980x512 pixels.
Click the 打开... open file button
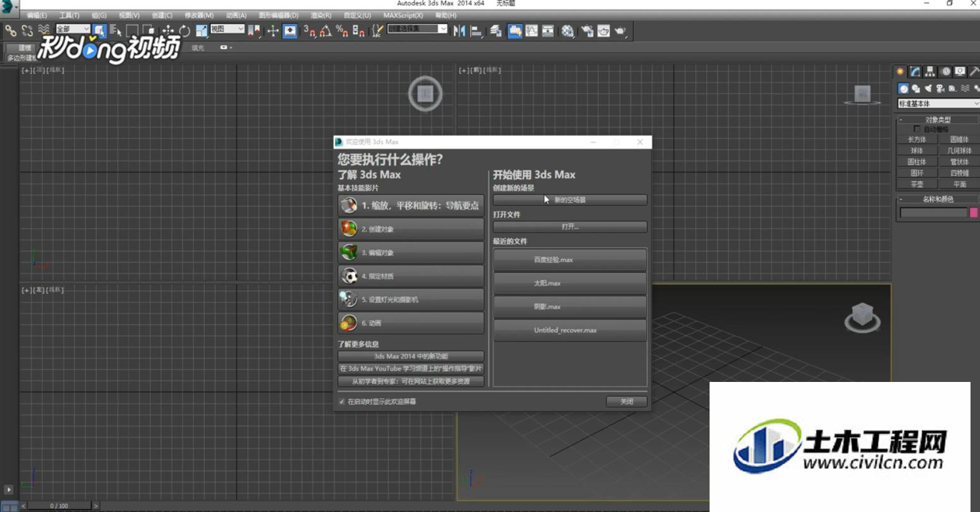pos(570,227)
